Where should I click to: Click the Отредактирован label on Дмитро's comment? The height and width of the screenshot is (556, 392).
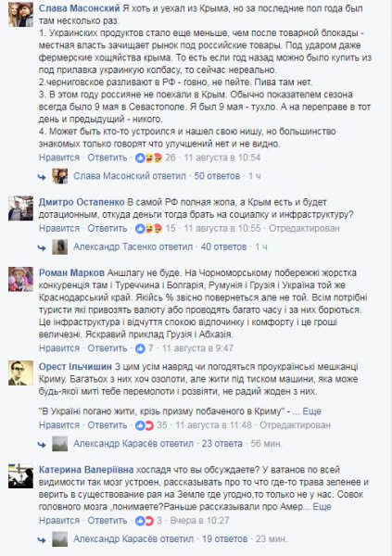(304, 228)
